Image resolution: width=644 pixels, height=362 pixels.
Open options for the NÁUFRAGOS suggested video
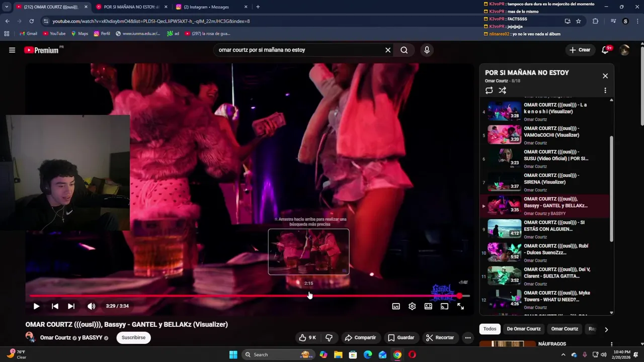[611, 344]
